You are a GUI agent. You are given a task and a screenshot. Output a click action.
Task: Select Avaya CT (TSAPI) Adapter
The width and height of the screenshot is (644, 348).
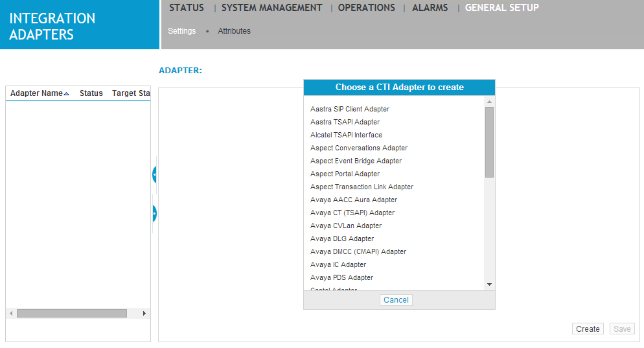point(352,213)
